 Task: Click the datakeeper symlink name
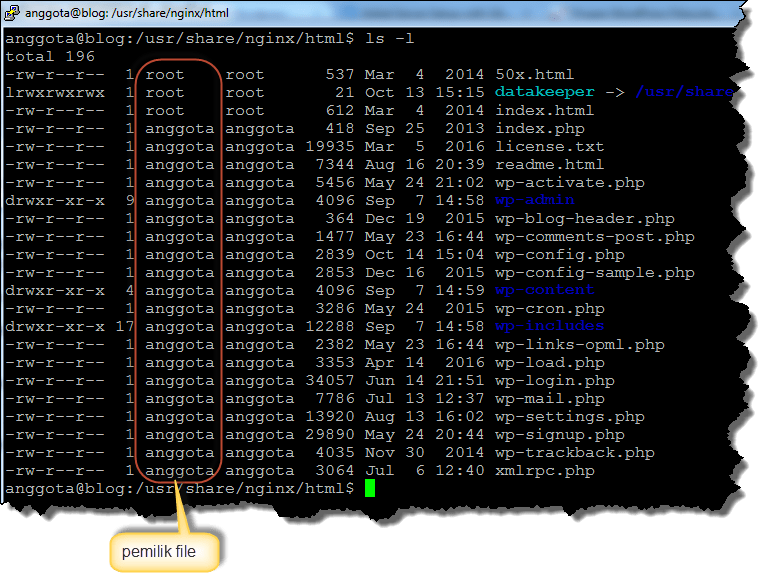(545, 92)
